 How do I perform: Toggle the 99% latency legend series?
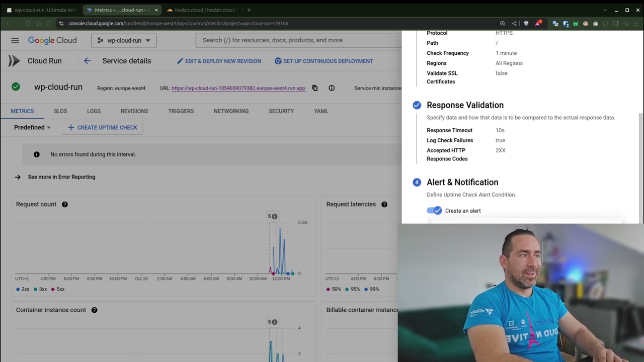click(372, 289)
